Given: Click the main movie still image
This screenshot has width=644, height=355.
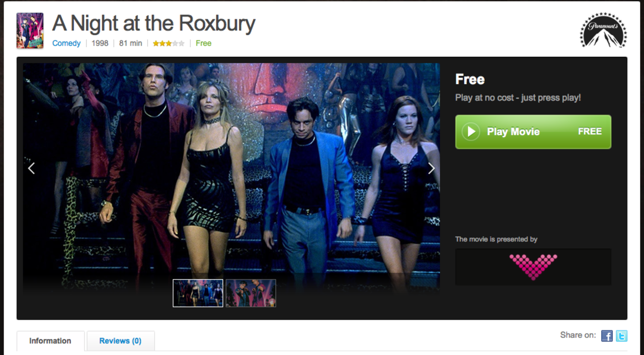Looking at the screenshot, I should tap(231, 176).
